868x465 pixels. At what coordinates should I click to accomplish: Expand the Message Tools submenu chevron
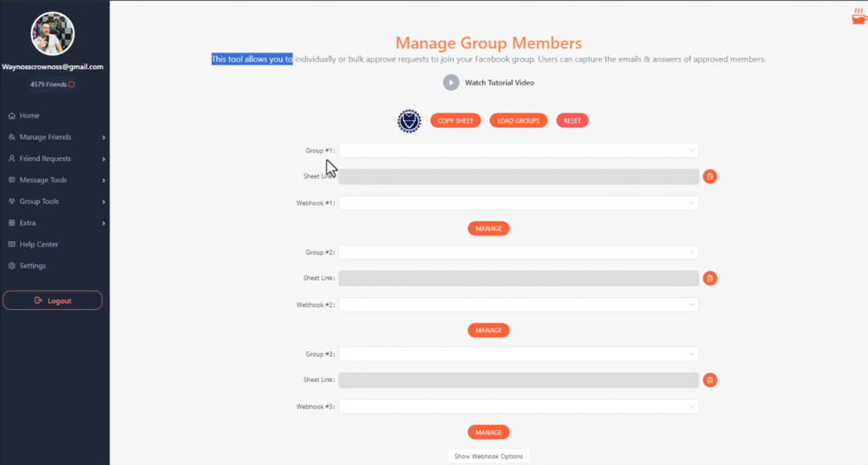[x=103, y=180]
